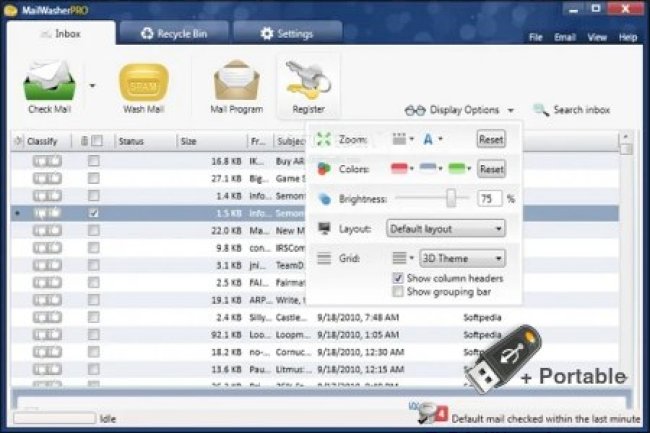The image size is (650, 433).
Task: Click classify thumbs icon for 27.1 KB row
Action: click(47, 178)
